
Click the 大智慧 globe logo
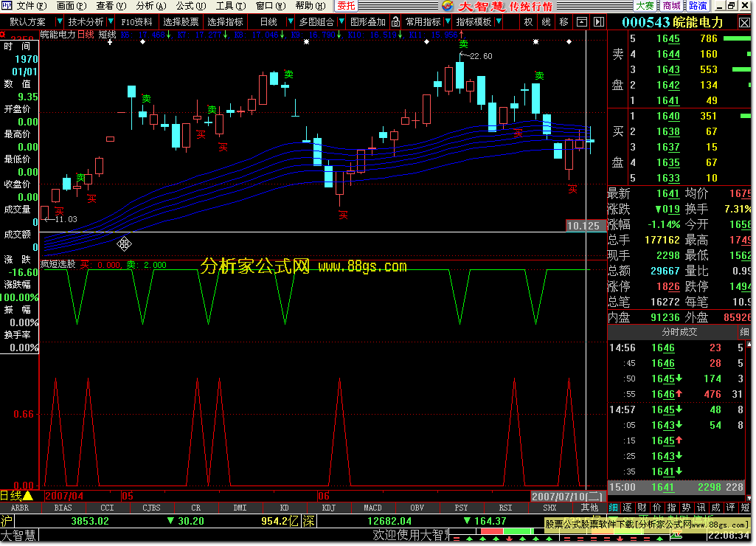click(448, 6)
